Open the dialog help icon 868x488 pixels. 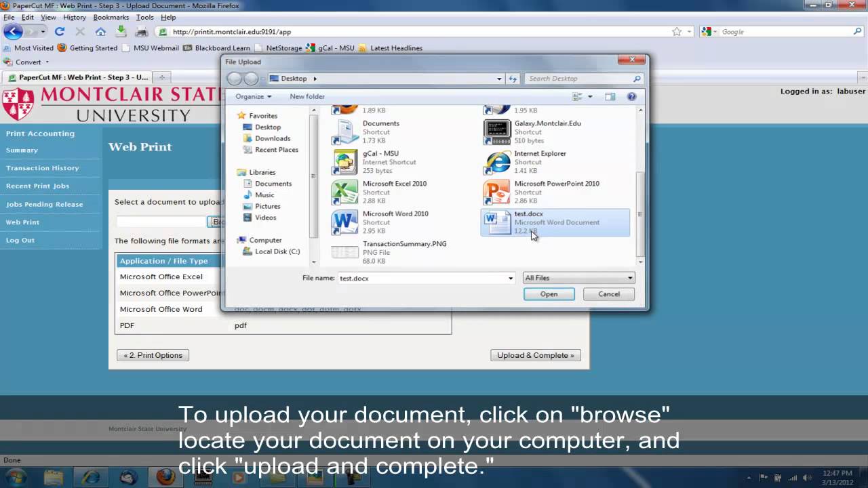click(631, 97)
